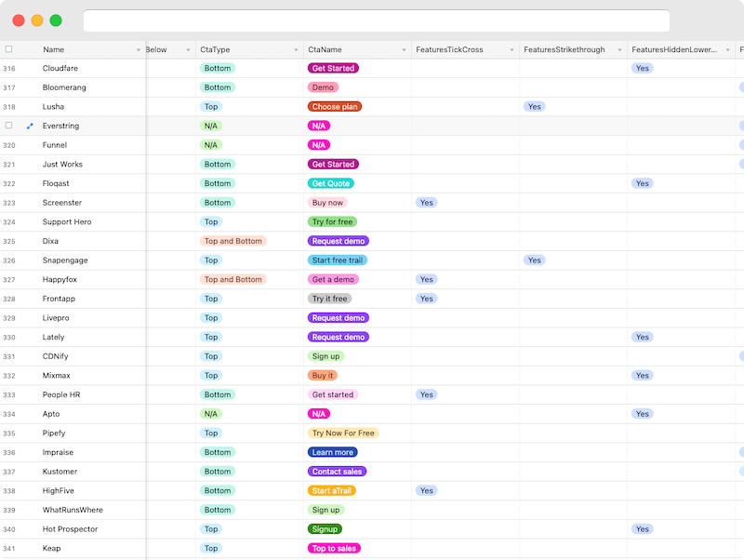
Task: Click the Floqast name cell
Action: click(56, 183)
